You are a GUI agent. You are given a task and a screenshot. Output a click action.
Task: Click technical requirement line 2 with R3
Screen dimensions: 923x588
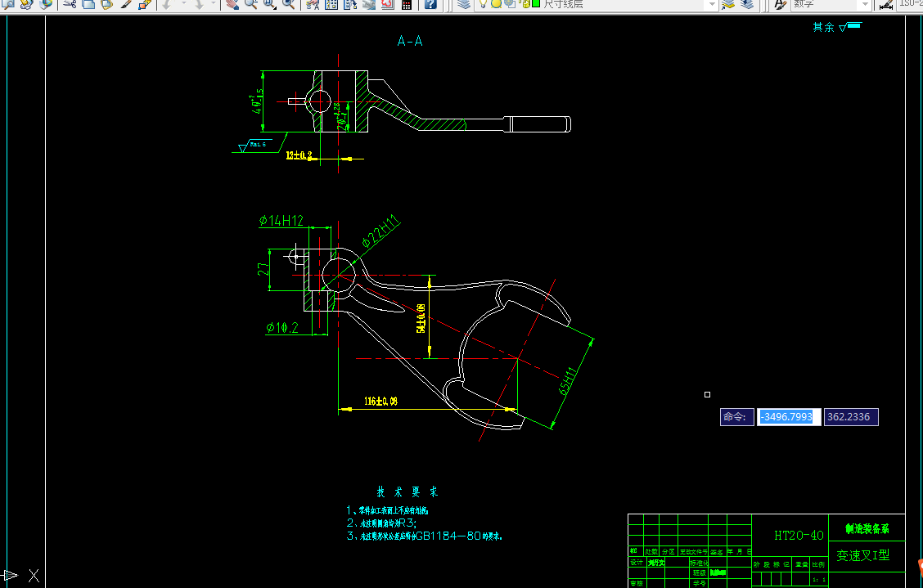381,523
